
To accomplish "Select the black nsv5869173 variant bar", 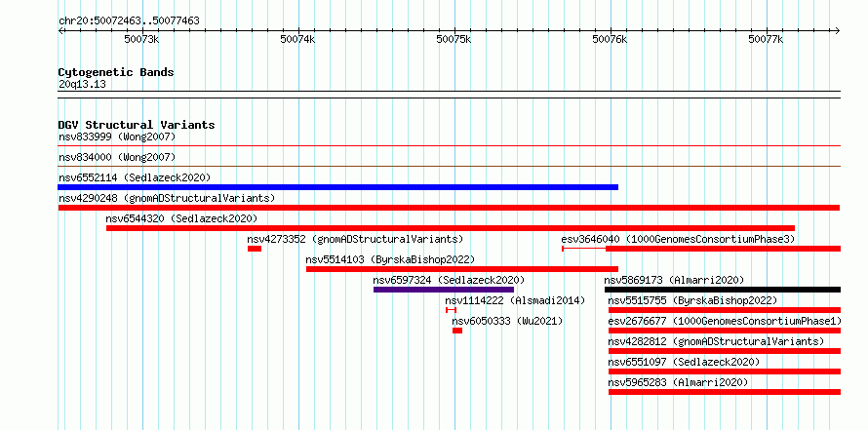I will 723,290.
